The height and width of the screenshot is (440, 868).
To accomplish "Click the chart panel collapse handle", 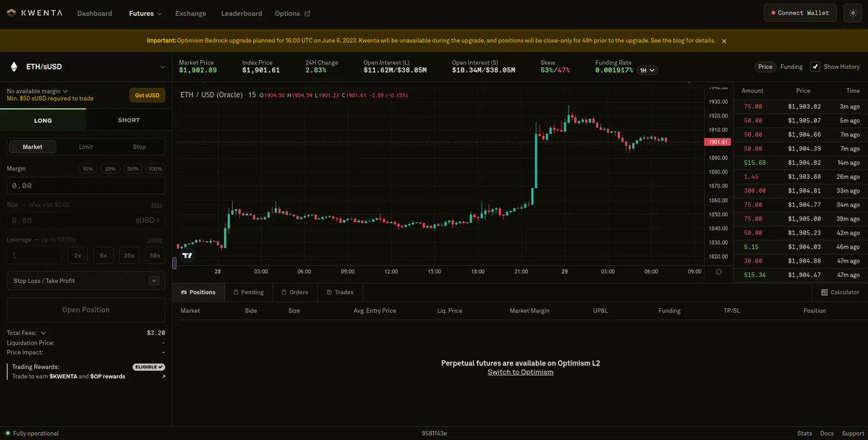I will pos(174,263).
